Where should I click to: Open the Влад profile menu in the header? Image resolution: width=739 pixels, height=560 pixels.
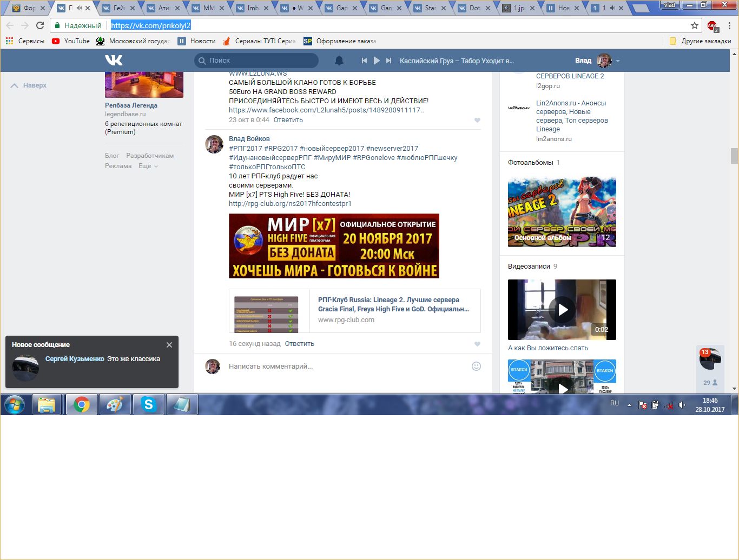point(597,61)
